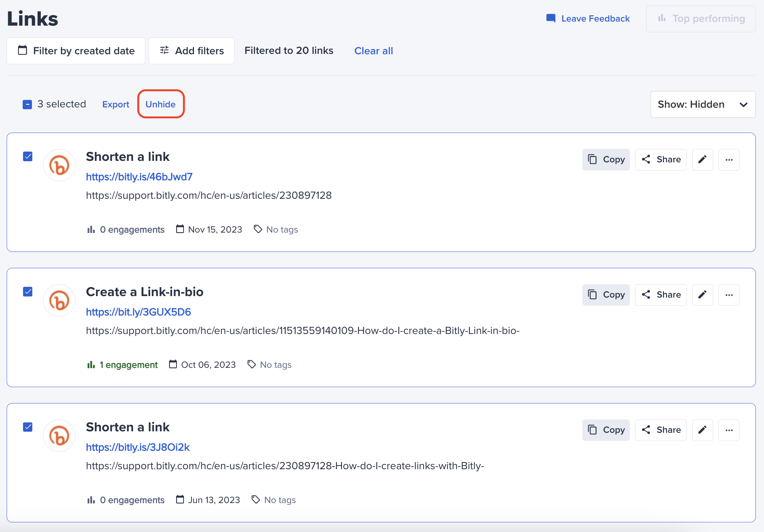Click the Link-in-bio support destination URL
Screen dimensions: 764x532
(303, 331)
